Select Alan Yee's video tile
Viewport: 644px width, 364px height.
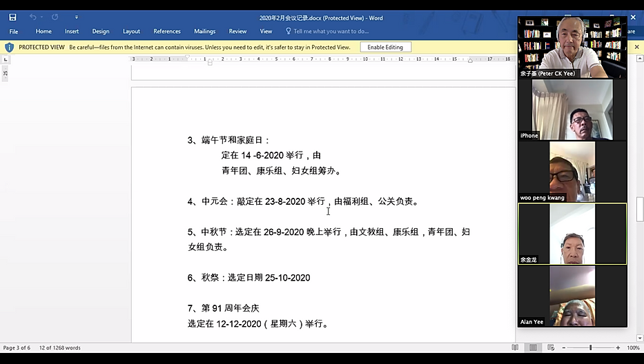pyautogui.click(x=572, y=296)
